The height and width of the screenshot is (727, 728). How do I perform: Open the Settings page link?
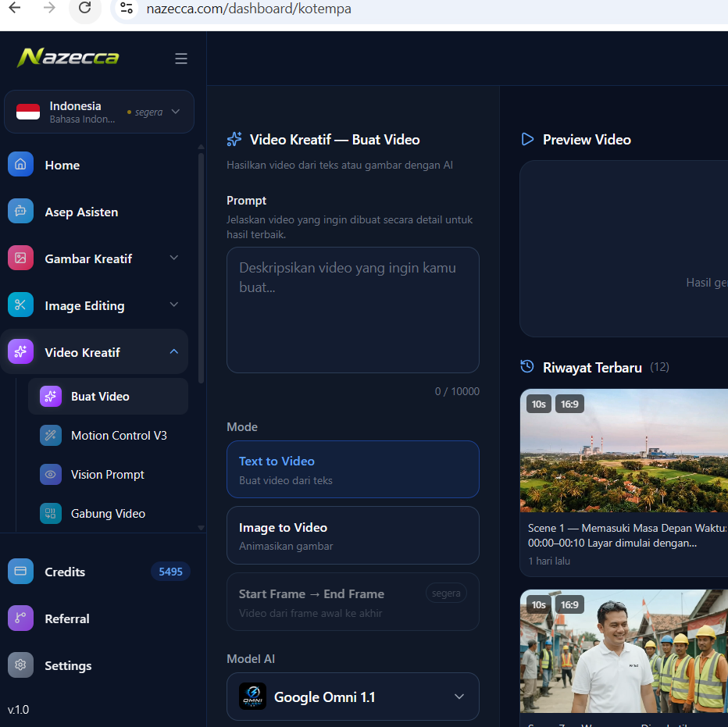click(x=68, y=666)
